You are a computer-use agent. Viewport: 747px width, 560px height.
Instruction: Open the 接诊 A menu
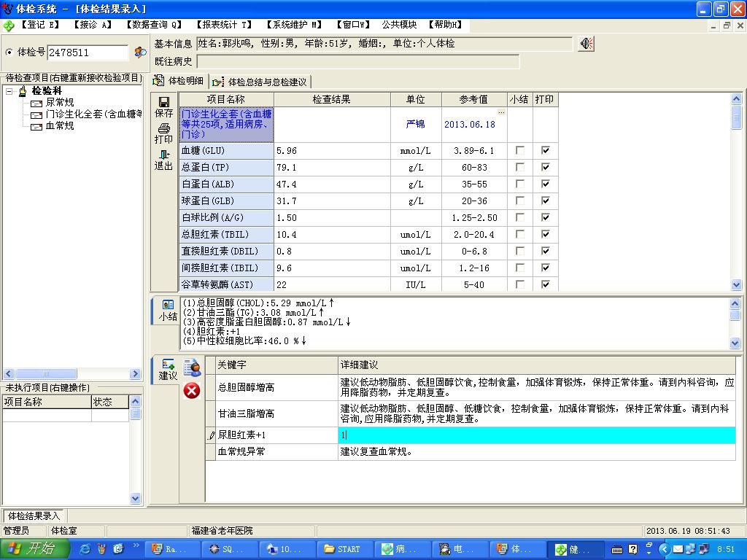[93, 25]
